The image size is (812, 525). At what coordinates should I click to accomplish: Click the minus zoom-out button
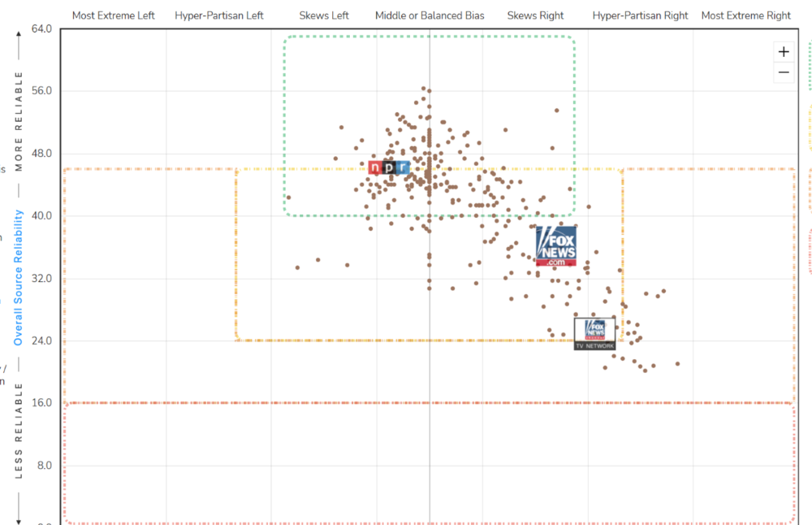click(x=784, y=72)
